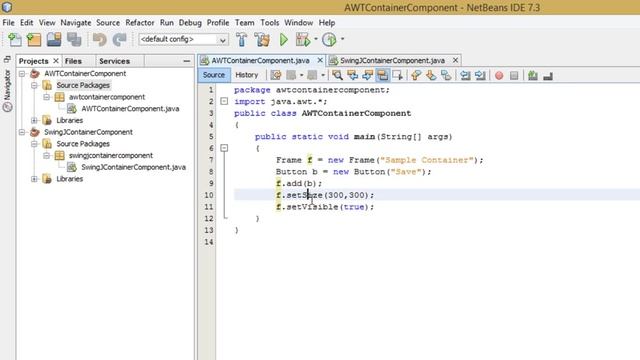The width and height of the screenshot is (640, 360).
Task: Click the Shift Line Left icon
Action: click(x=465, y=76)
